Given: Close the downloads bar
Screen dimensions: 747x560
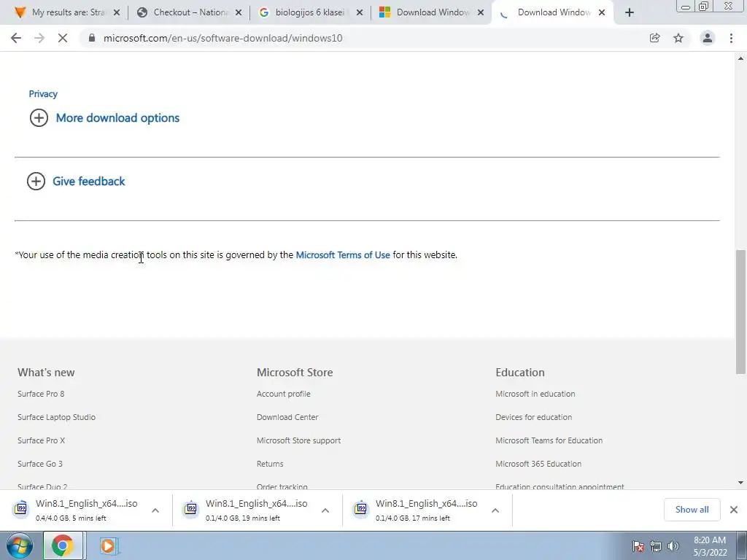Looking at the screenshot, I should tap(734, 510).
